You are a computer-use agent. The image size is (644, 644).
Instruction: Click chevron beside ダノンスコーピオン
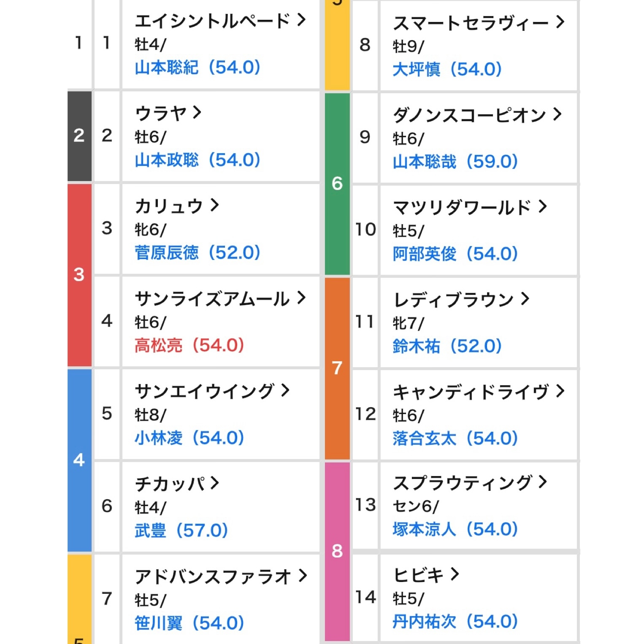(557, 114)
